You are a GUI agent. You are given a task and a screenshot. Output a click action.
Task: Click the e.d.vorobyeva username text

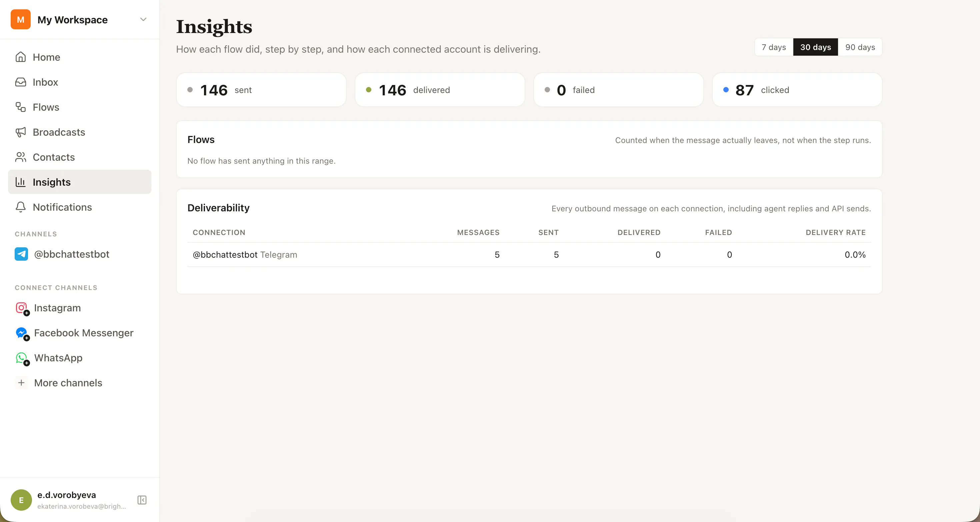pos(67,495)
